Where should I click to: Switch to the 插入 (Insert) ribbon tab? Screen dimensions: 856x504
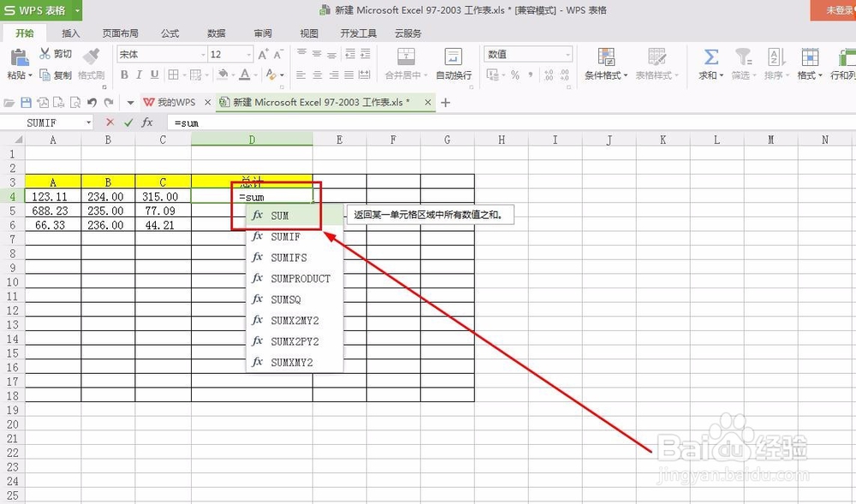point(70,33)
